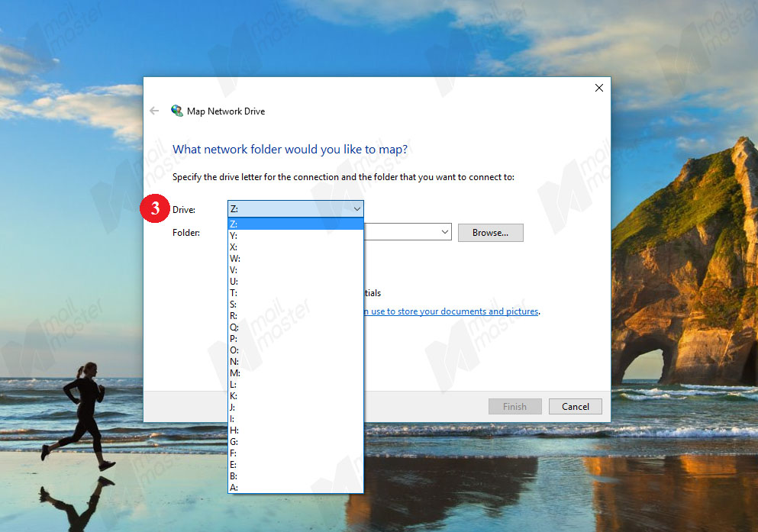Viewport: 758px width, 532px height.
Task: Choose P: from the drive list
Action: point(295,339)
